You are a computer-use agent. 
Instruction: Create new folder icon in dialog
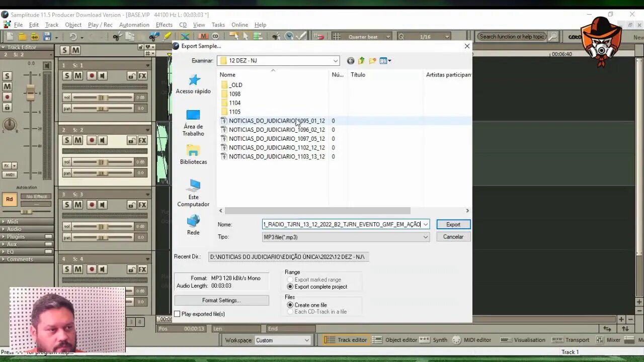click(372, 61)
